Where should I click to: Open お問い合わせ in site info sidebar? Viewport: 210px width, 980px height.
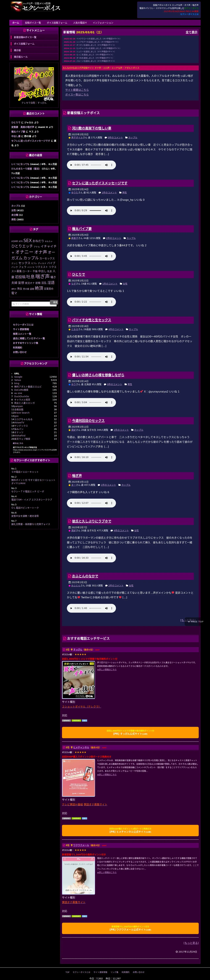20,352
